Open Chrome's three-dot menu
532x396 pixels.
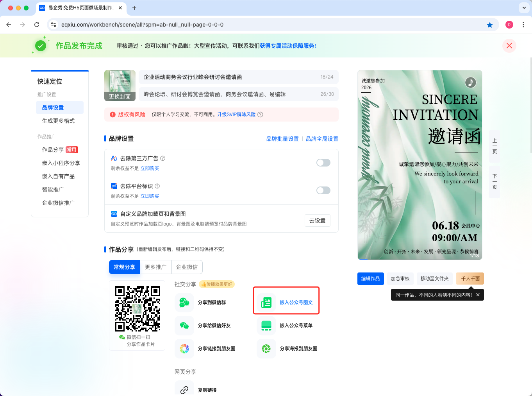pos(523,25)
